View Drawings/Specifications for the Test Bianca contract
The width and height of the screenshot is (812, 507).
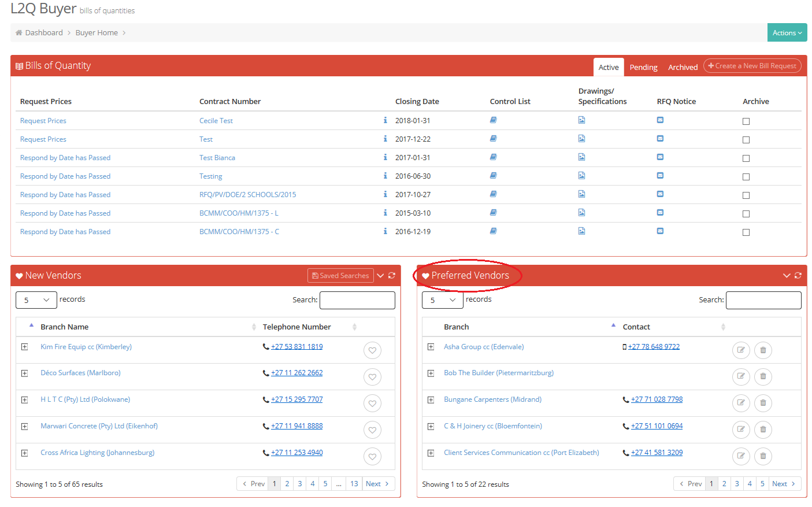[581, 157]
